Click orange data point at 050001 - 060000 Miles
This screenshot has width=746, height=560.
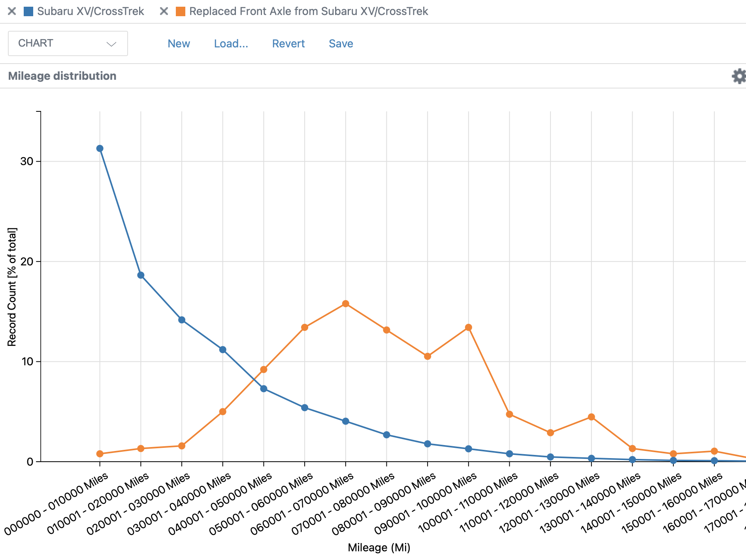click(x=305, y=327)
